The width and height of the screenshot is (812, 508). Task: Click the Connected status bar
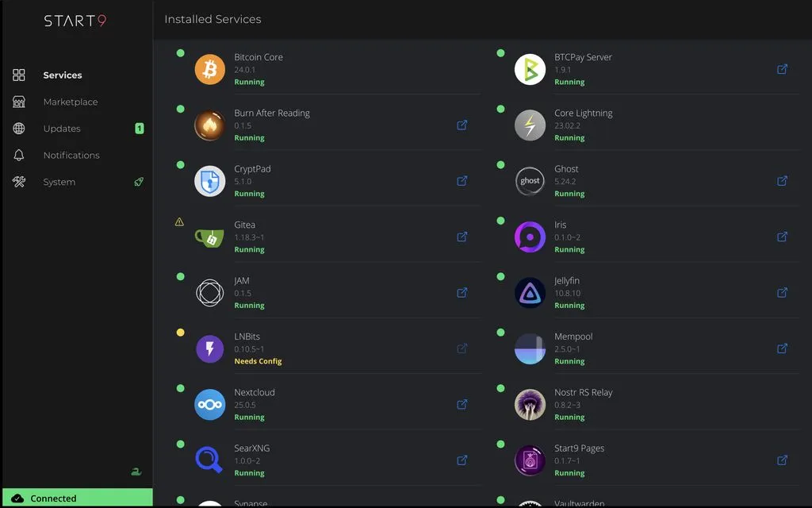77,498
